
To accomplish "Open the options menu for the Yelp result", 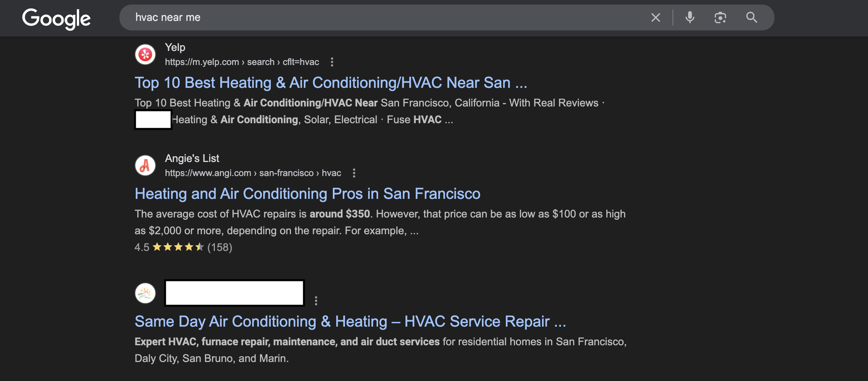I will click(x=332, y=62).
